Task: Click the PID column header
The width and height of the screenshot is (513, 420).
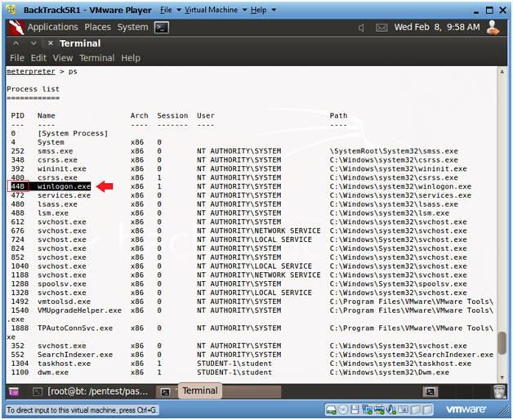Action: [x=18, y=115]
